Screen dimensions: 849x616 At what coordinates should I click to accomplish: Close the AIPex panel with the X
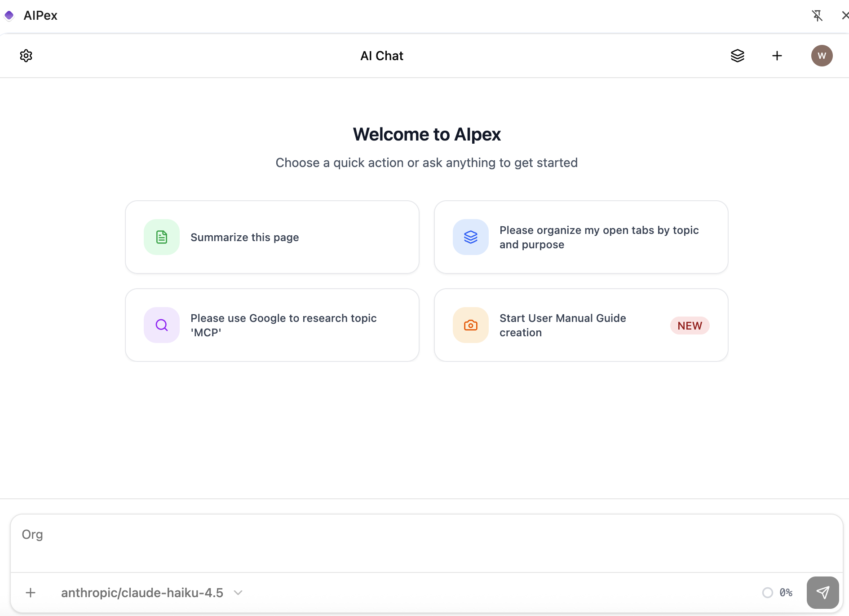pyautogui.click(x=844, y=15)
